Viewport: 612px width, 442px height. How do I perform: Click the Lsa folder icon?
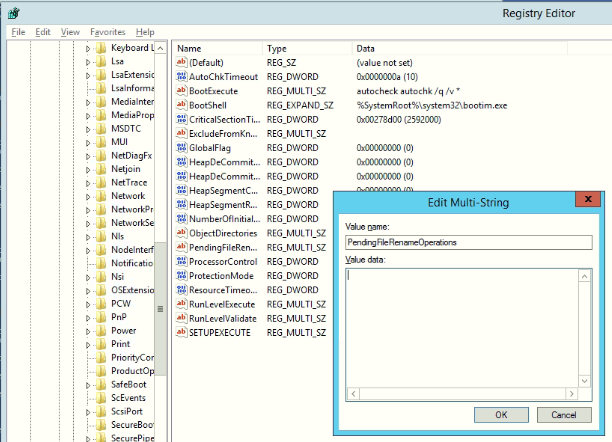[101, 61]
